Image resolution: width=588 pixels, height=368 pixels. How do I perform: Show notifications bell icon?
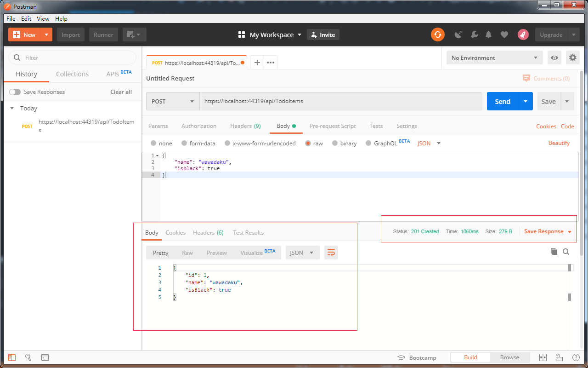tap(489, 34)
